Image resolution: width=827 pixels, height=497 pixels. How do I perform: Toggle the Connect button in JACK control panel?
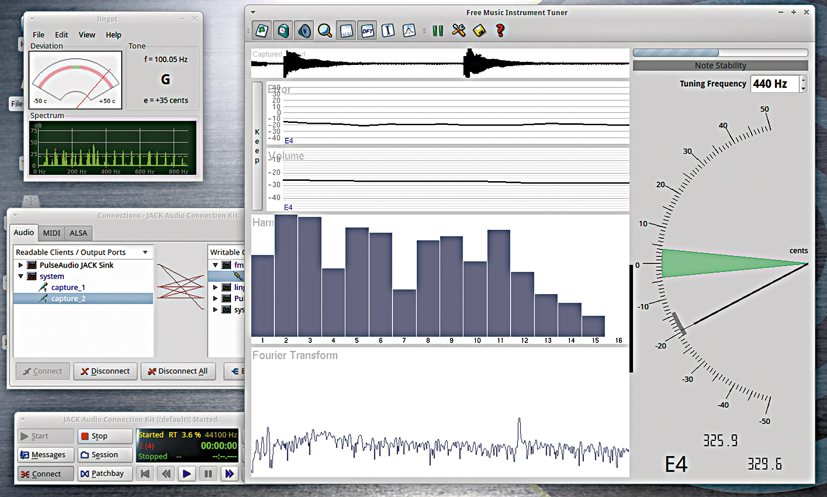[45, 474]
